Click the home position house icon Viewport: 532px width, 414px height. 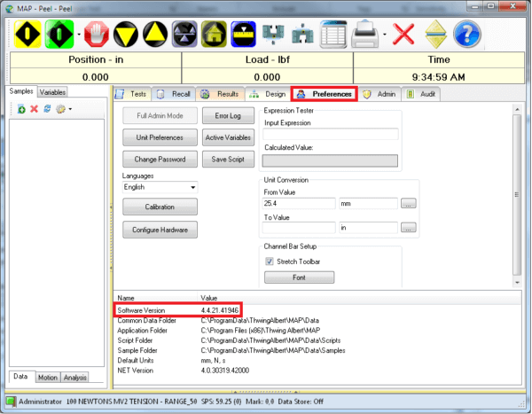click(x=214, y=34)
